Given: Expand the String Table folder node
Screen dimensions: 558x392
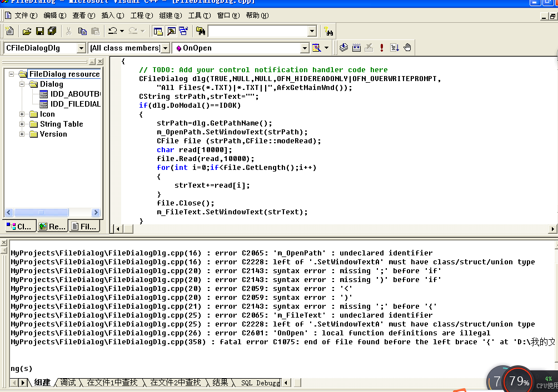Looking at the screenshot, I should [x=22, y=124].
